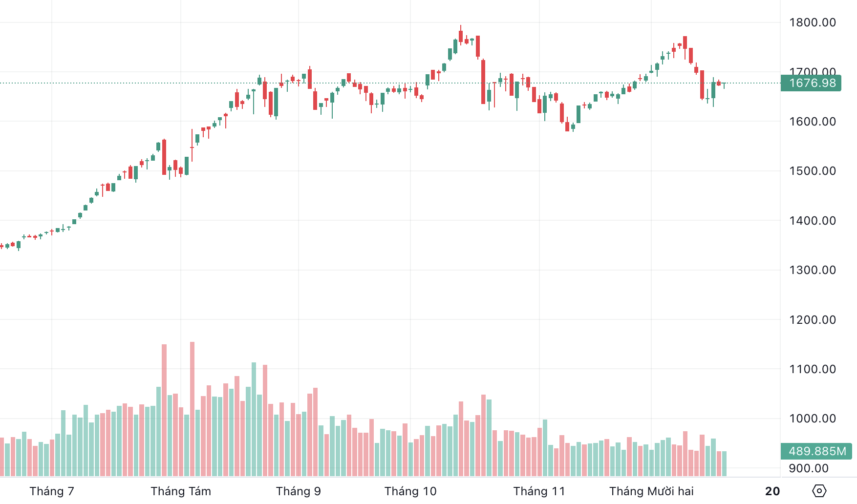The width and height of the screenshot is (857, 504).
Task: Click the tallest red volume bar
Action: 192,409
